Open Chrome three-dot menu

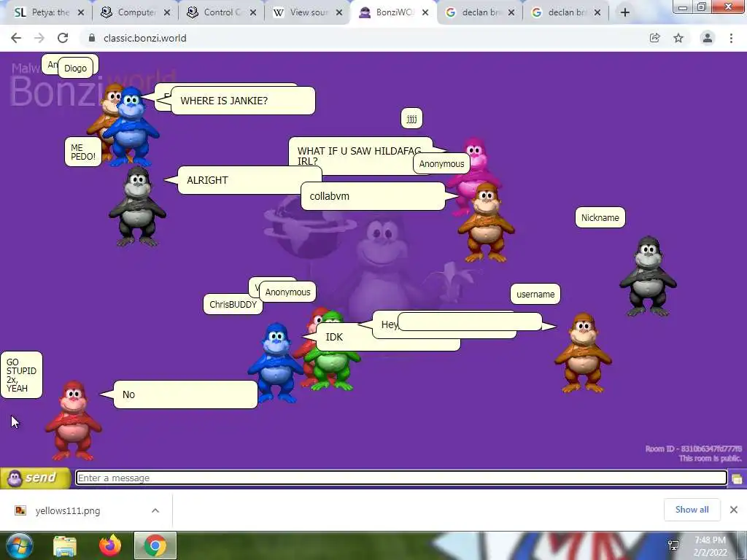731,38
